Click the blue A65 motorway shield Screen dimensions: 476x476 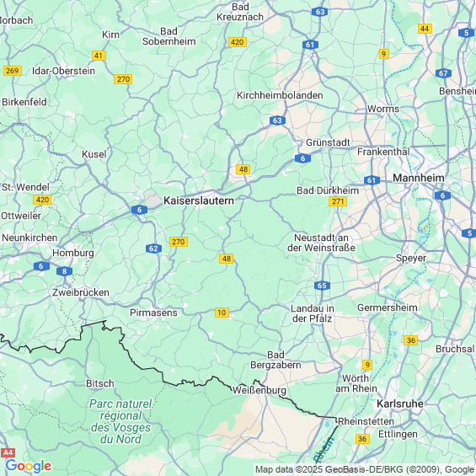coord(322,286)
